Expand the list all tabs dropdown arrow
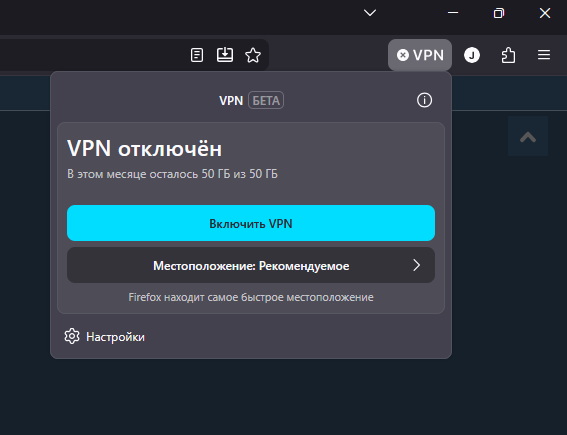The image size is (567, 435). click(x=370, y=13)
